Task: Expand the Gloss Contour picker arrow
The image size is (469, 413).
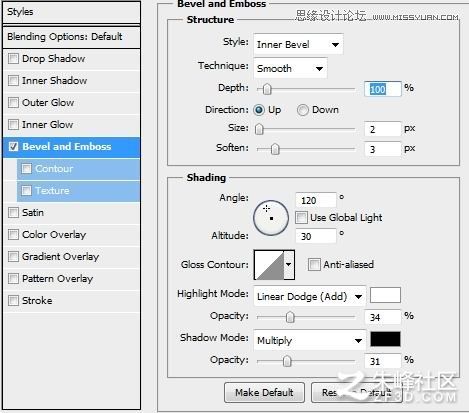Action: point(289,265)
